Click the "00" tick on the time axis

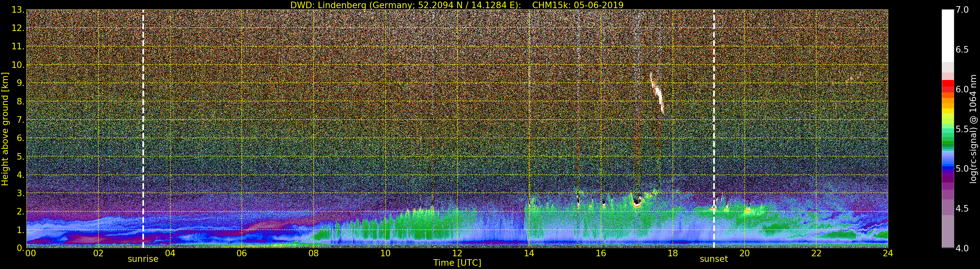click(x=30, y=253)
